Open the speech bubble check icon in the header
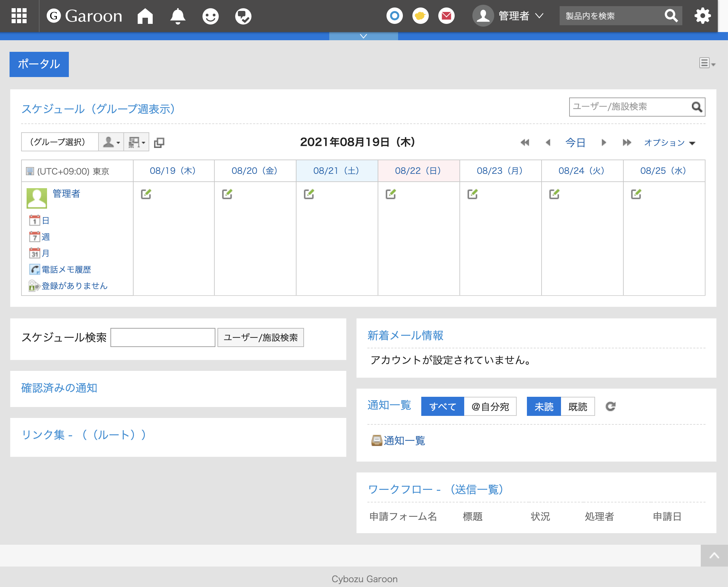 point(243,16)
